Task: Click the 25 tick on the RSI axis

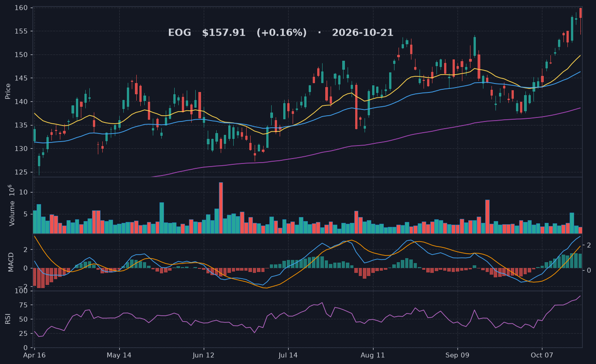Action: coord(24,334)
